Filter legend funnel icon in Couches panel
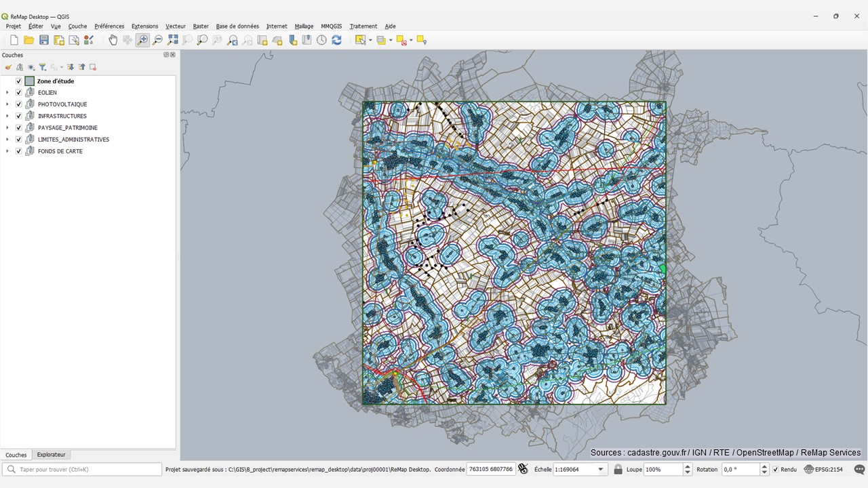This screenshot has height=488, width=868. point(42,67)
